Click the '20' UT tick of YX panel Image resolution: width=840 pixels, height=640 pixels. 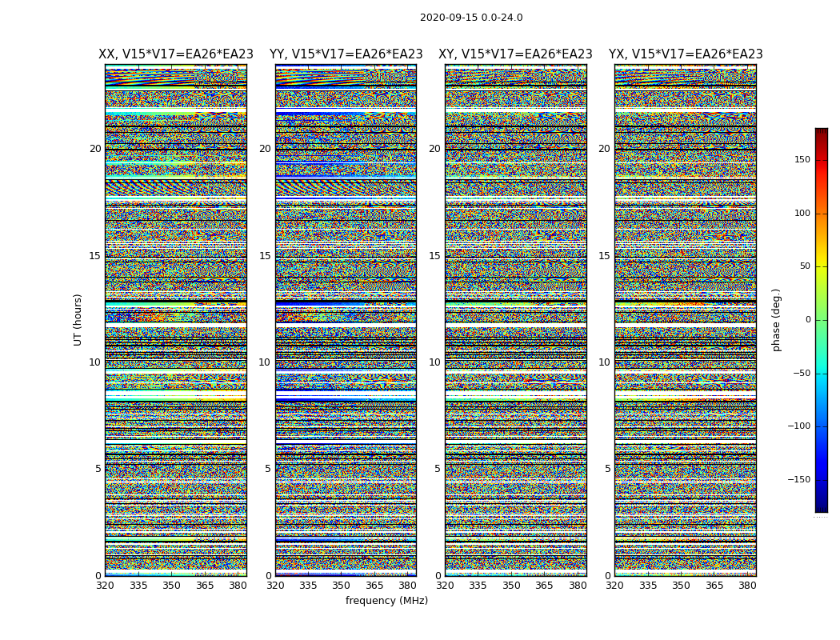coord(605,149)
